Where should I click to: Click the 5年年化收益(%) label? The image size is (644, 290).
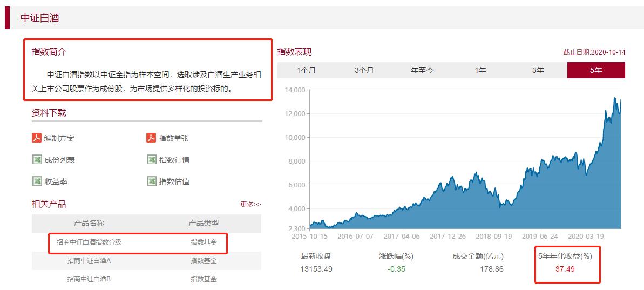tap(565, 257)
